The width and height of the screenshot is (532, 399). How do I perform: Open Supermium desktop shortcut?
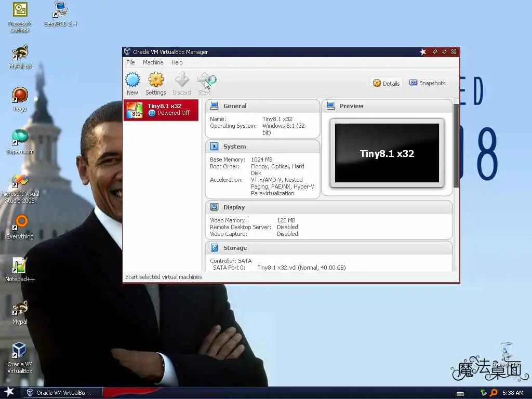point(20,142)
